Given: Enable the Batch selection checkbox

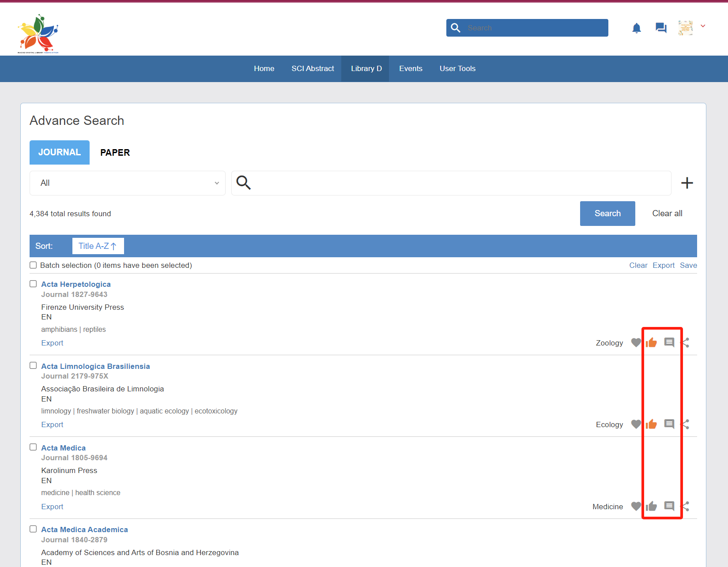Looking at the screenshot, I should (33, 265).
